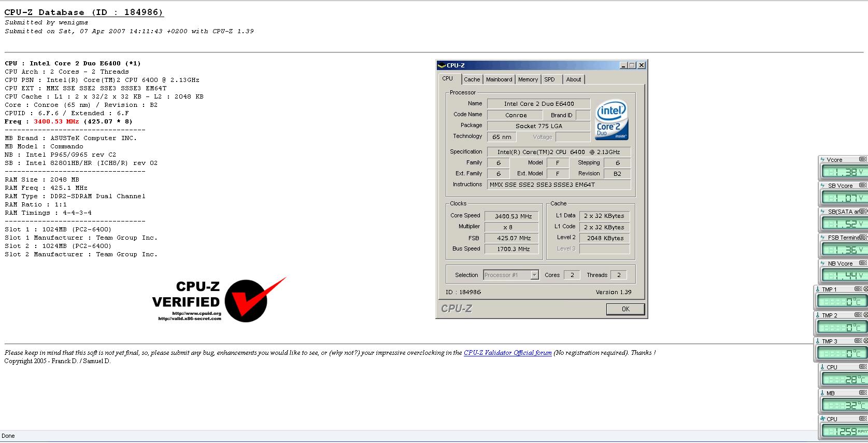This screenshot has height=443, width=868.
Task: Click the 'CPU-Z Database (ID : 184986)' heading
Action: pyautogui.click(x=84, y=12)
